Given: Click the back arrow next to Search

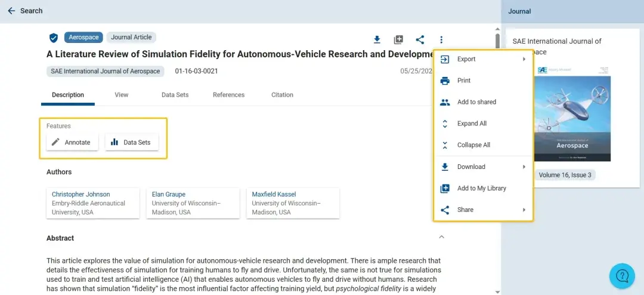Looking at the screenshot, I should (11, 11).
